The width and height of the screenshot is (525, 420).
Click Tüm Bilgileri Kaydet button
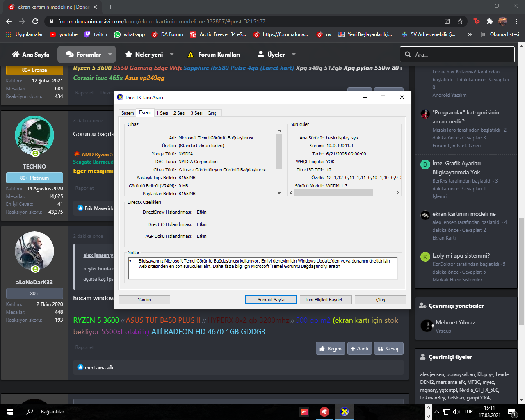point(326,300)
